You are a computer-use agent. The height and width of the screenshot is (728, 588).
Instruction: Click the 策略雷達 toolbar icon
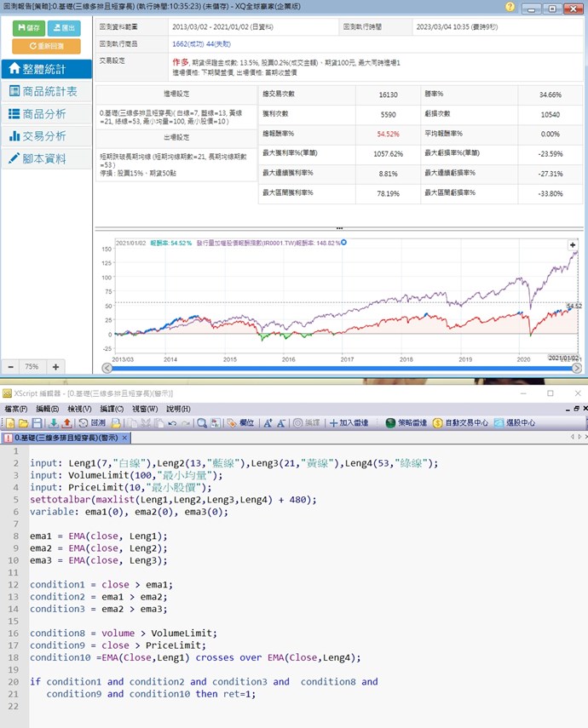[x=406, y=423]
